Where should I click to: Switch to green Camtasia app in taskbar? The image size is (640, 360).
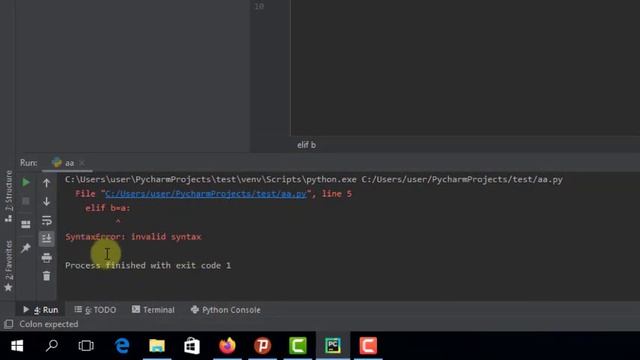pos(298,346)
